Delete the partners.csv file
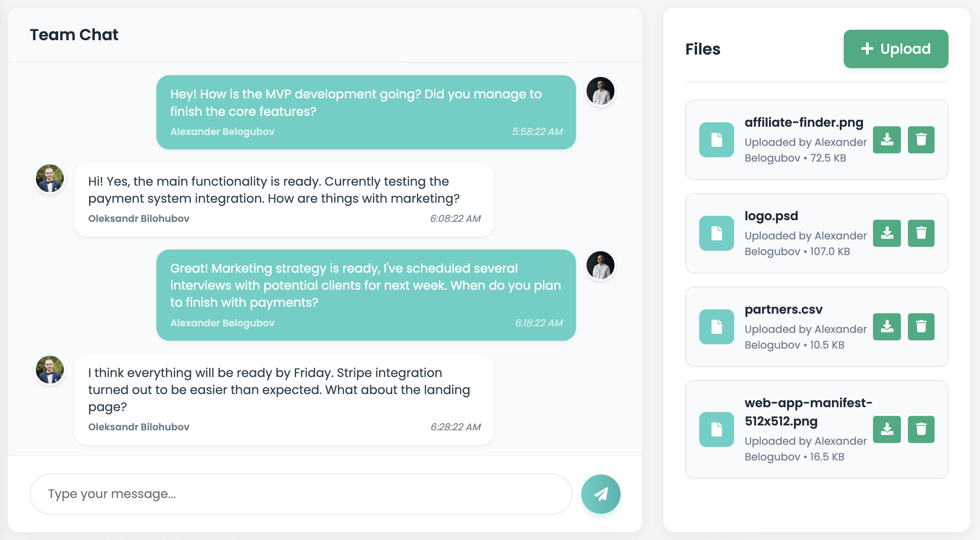Screen dimensions: 980x540 click(x=921, y=327)
